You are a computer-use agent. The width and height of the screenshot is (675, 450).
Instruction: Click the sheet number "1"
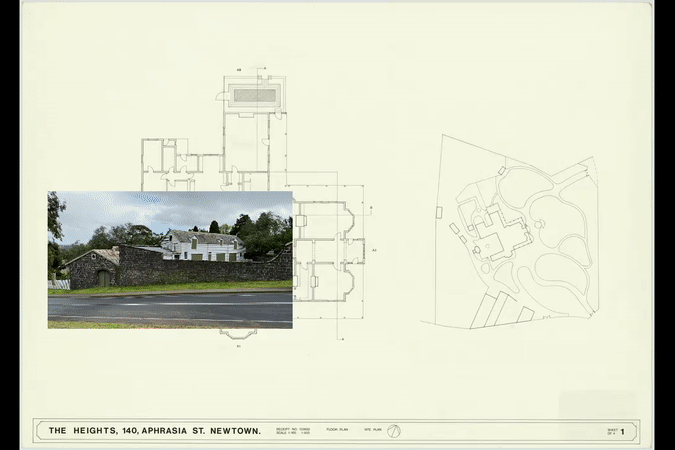[x=622, y=431]
